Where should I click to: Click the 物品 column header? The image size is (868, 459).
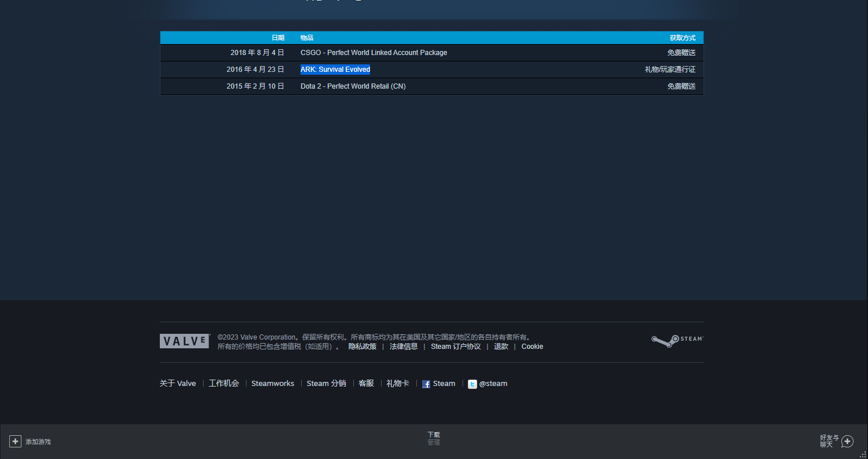pos(307,38)
